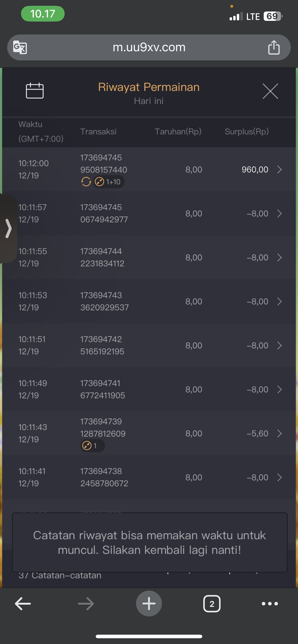
Task: Tap the m.uu9xv.com address bar
Action: point(149,47)
